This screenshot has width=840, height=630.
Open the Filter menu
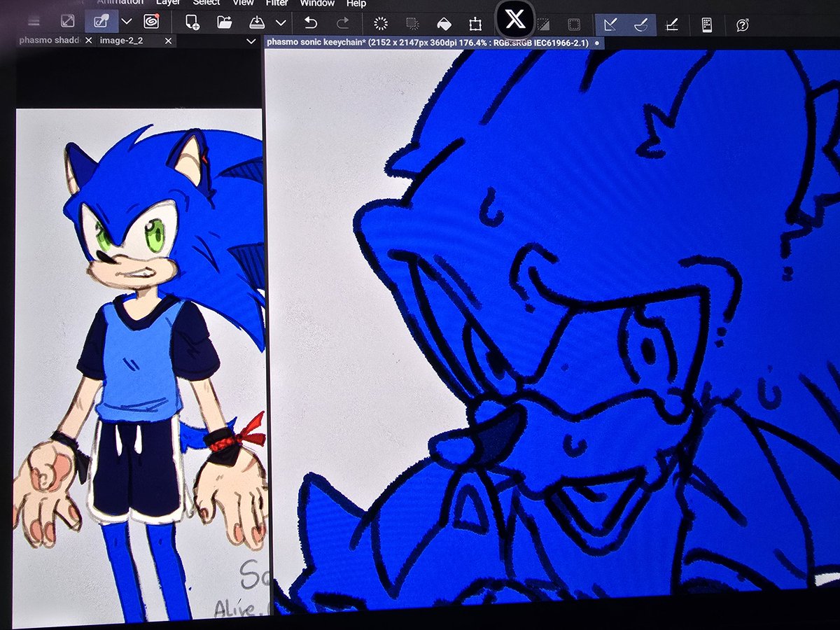pyautogui.click(x=277, y=3)
